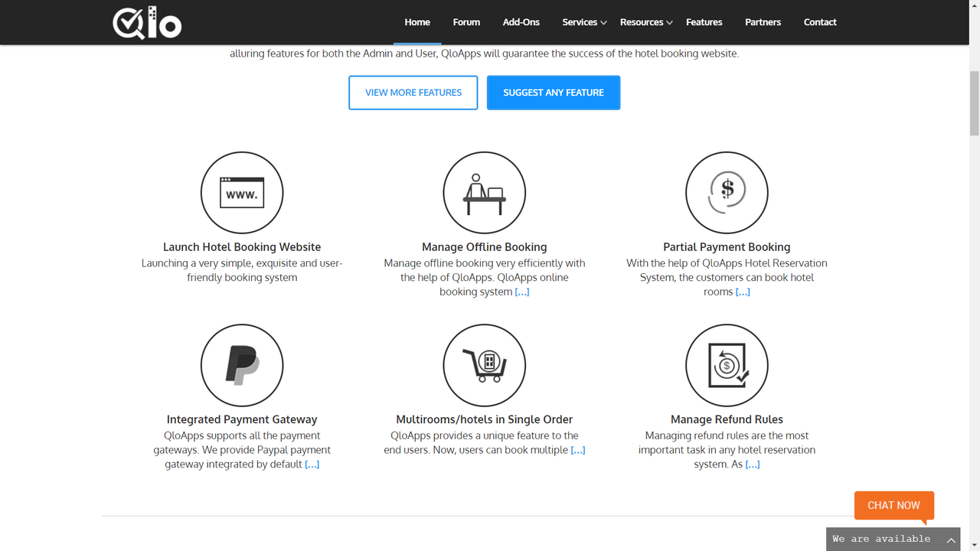980x551 pixels.
Task: Click the PayPal Integrated Payment Gateway icon
Action: [242, 365]
